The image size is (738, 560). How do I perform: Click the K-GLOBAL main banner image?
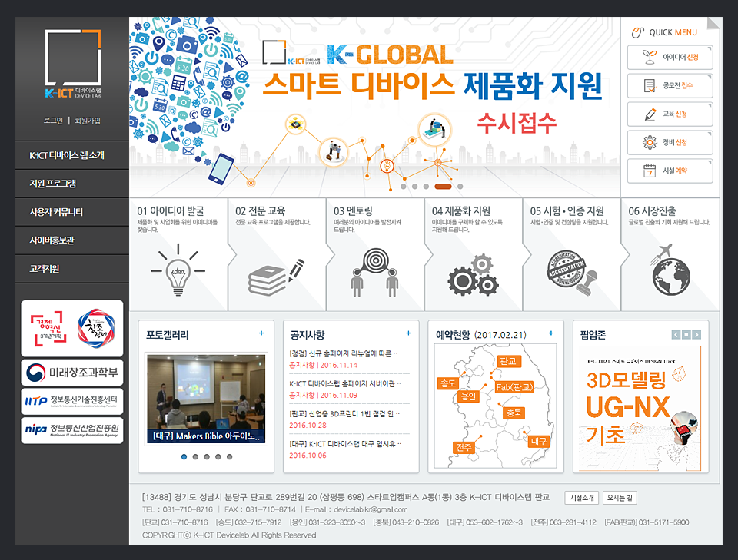(x=374, y=108)
